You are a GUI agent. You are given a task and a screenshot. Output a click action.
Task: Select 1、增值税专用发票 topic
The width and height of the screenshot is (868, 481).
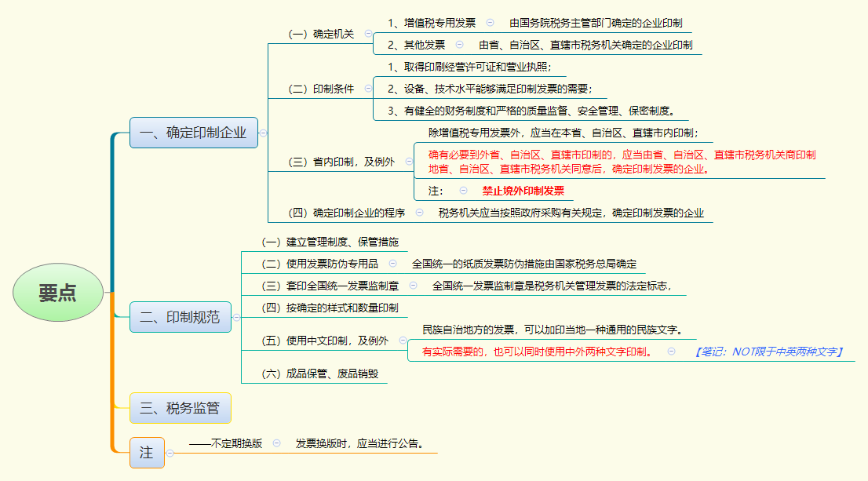pyautogui.click(x=432, y=23)
